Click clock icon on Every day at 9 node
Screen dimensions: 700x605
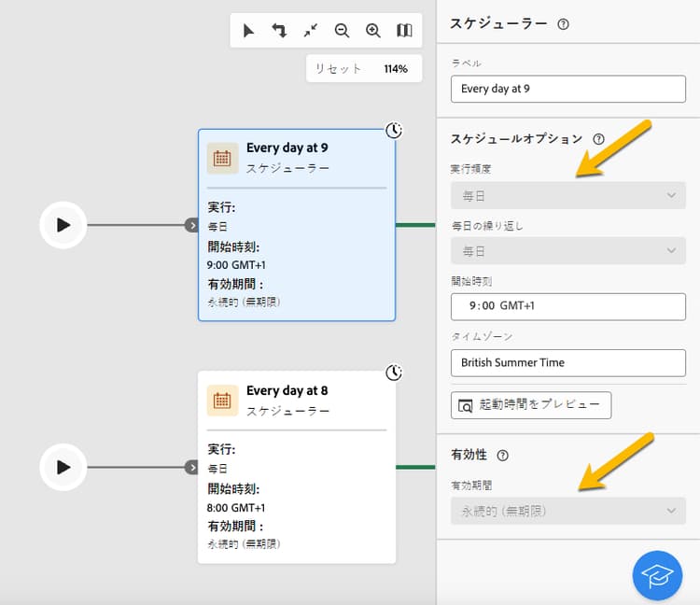(394, 131)
